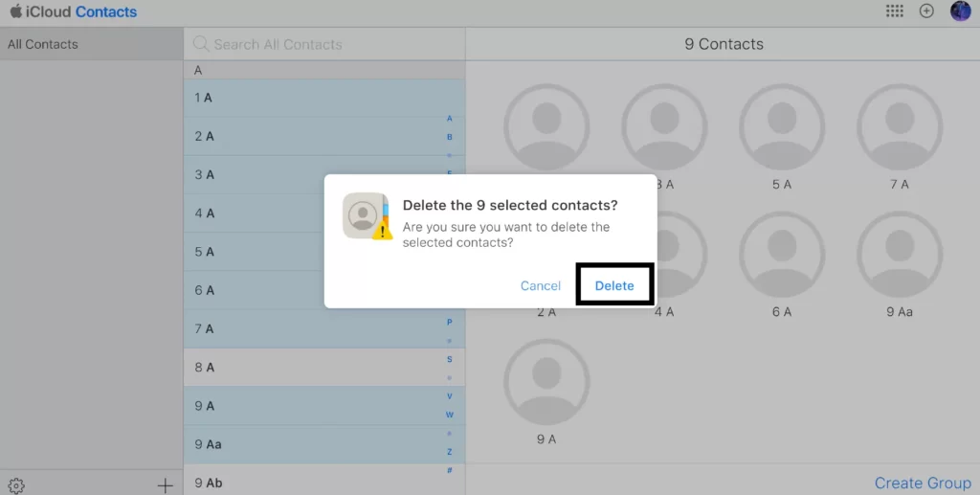Cancel the delete contacts dialog

tap(541, 285)
